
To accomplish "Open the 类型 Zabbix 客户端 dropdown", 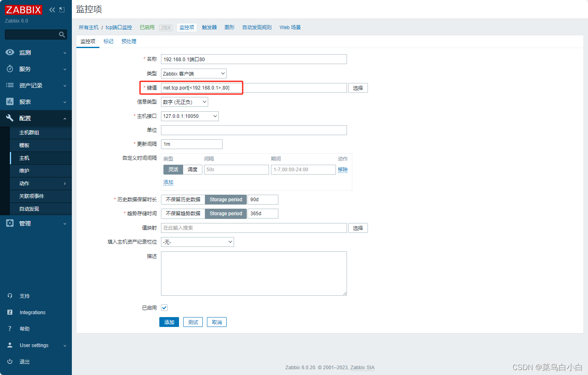I will tap(194, 74).
